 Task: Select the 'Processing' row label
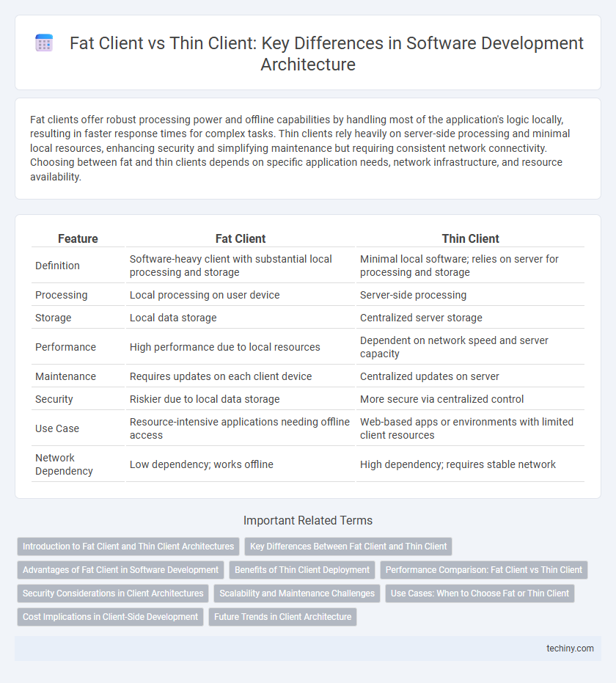[x=62, y=295]
